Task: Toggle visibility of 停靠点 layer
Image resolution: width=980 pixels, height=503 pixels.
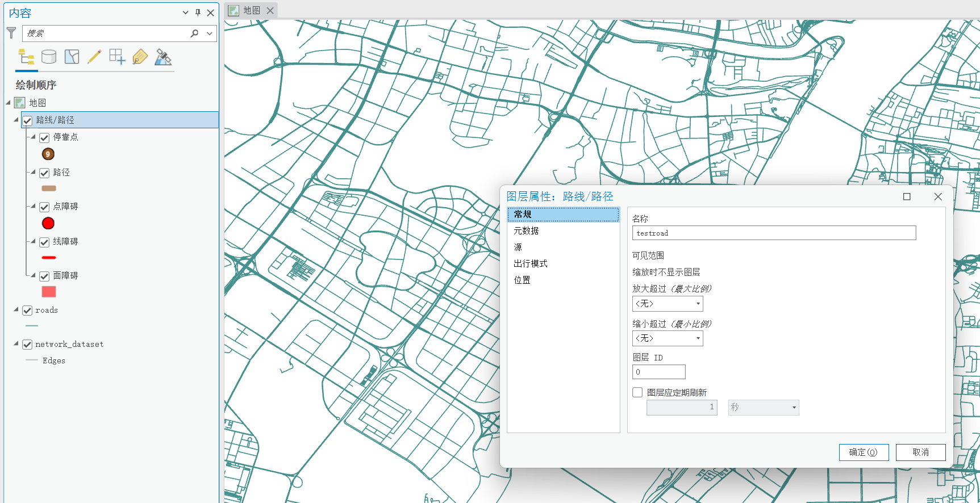Action: (44, 137)
